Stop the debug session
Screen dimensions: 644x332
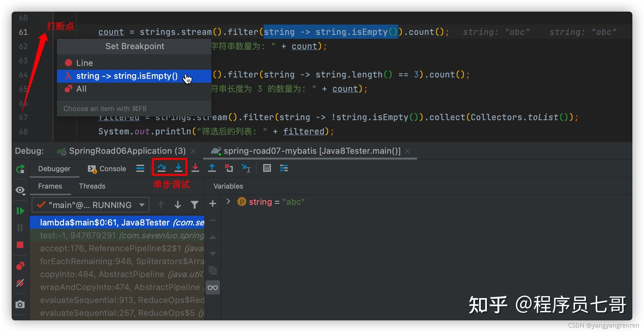20,245
